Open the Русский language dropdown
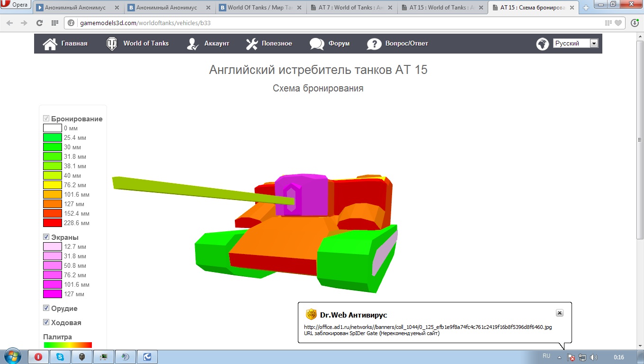 575,43
